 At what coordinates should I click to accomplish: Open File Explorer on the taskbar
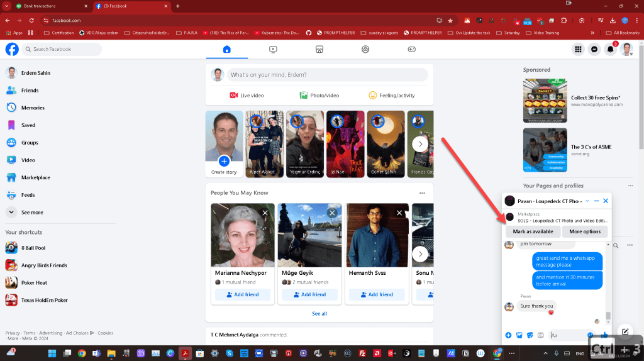[x=111, y=353]
